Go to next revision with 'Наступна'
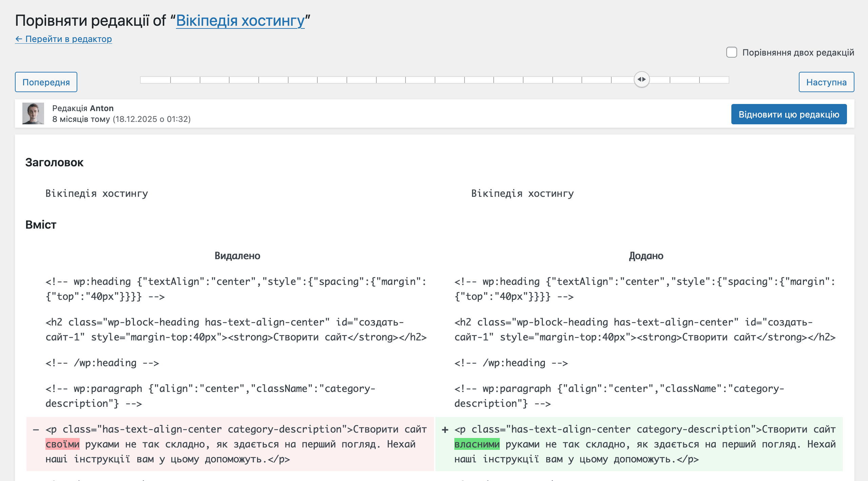 (826, 82)
